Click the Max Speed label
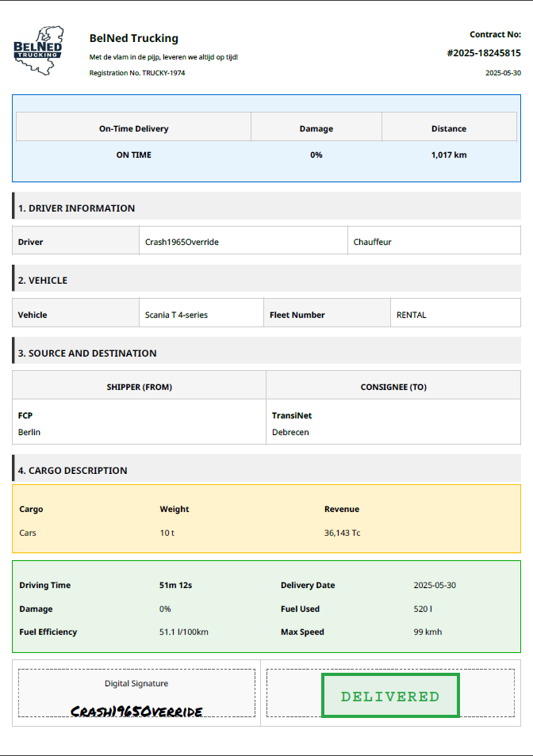533x756 pixels. 302,632
